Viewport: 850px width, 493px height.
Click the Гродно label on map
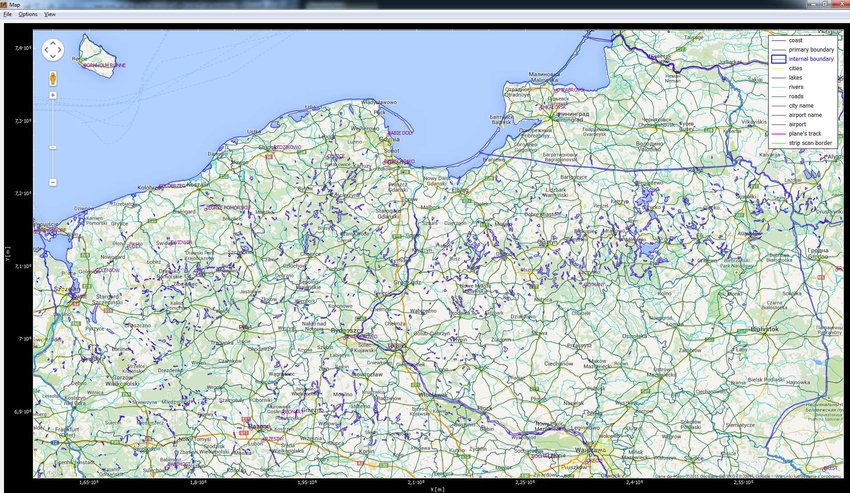click(817, 251)
